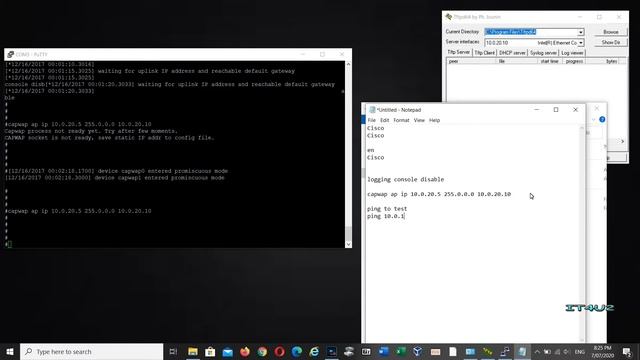Expand the Current Directory dropdown
The image size is (640, 360).
point(580,32)
